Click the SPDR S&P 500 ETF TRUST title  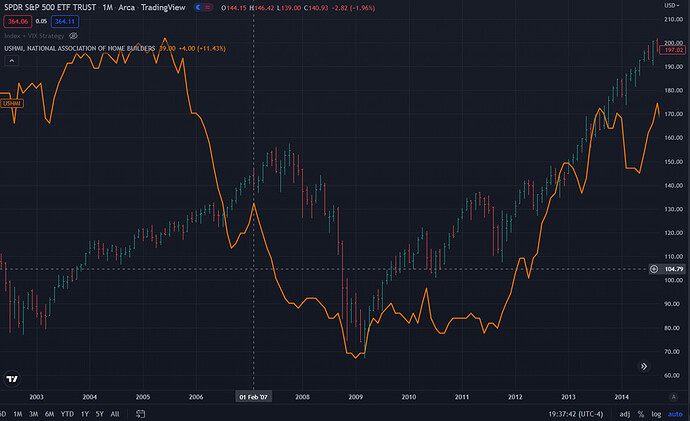click(x=50, y=7)
